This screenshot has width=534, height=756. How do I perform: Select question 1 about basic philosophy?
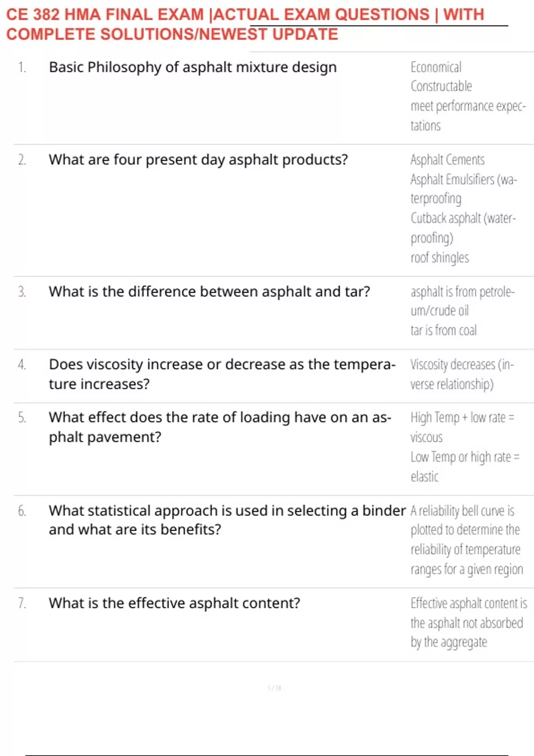point(193,67)
